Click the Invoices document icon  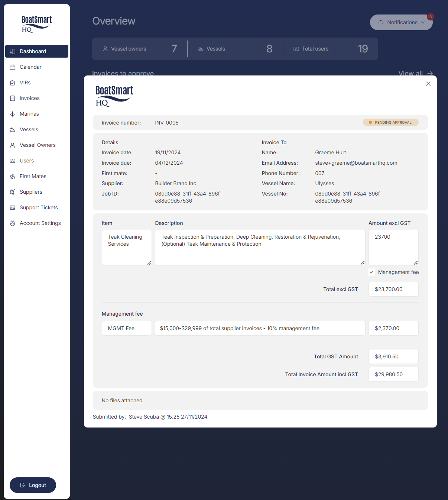tap(12, 98)
